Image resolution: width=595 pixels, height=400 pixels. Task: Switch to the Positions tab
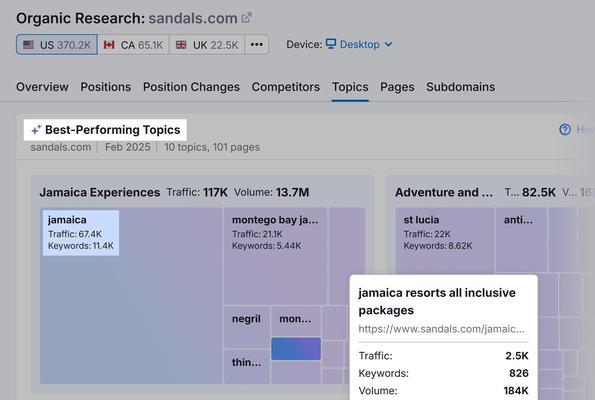(105, 87)
